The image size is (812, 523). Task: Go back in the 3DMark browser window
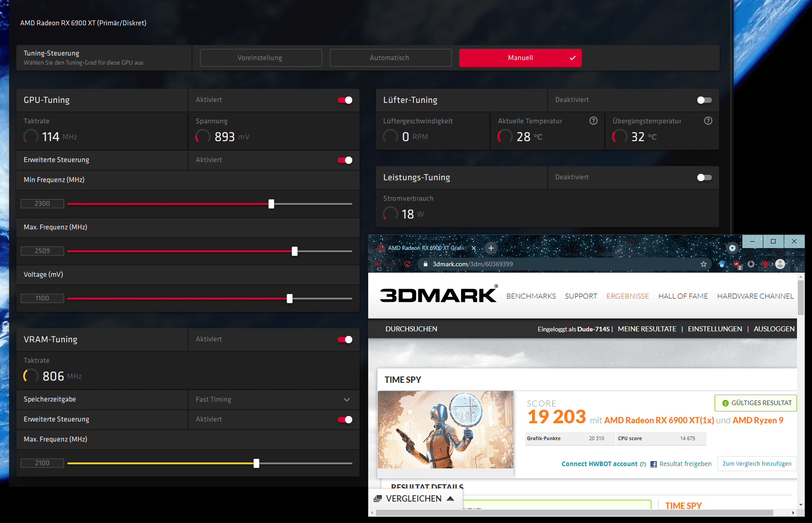point(378,264)
